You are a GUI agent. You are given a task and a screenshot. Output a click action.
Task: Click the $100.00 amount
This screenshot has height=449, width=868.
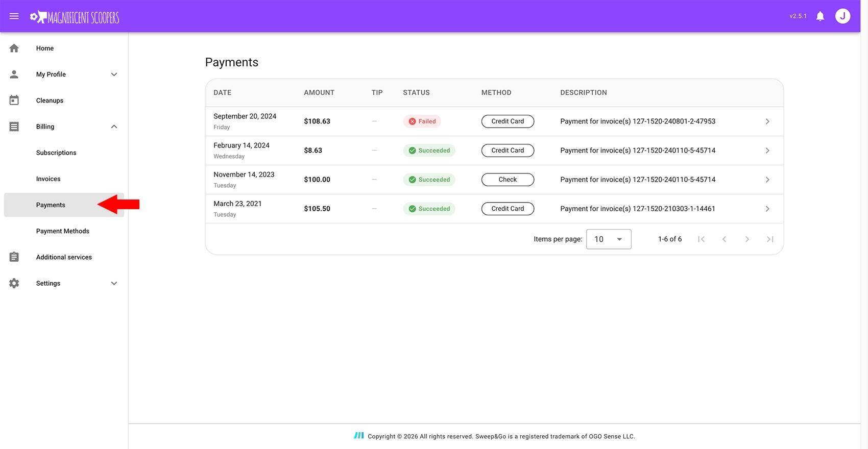click(x=317, y=180)
